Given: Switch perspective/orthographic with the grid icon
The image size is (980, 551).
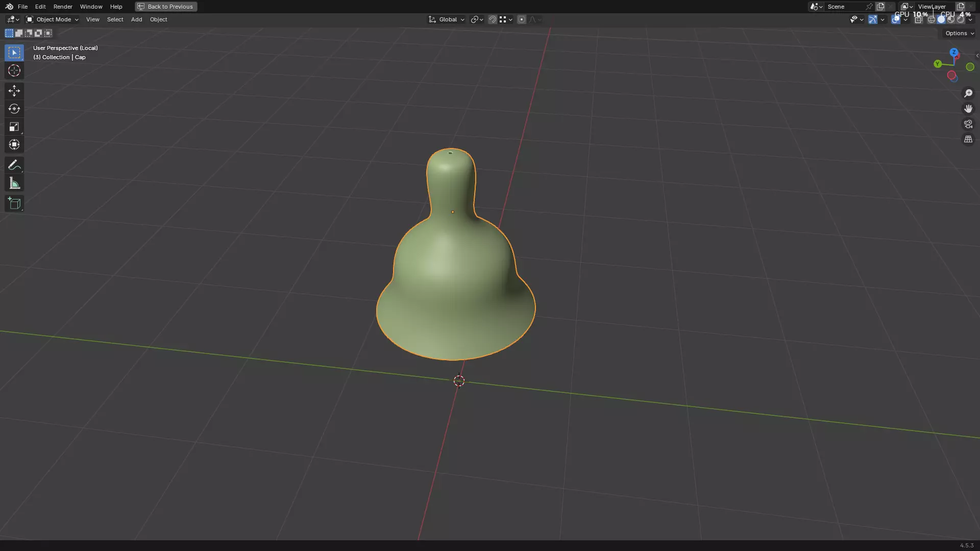Looking at the screenshot, I should [968, 139].
